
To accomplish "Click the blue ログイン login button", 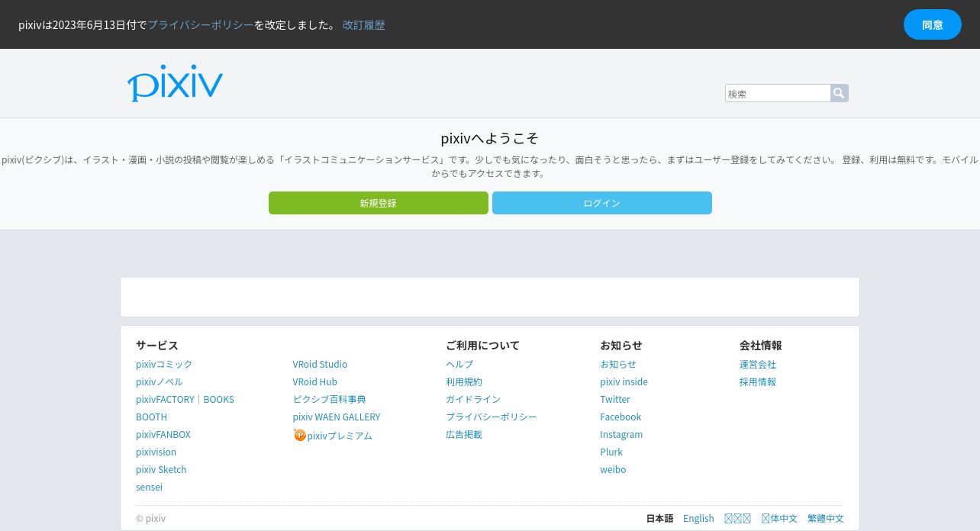I will 602,203.
